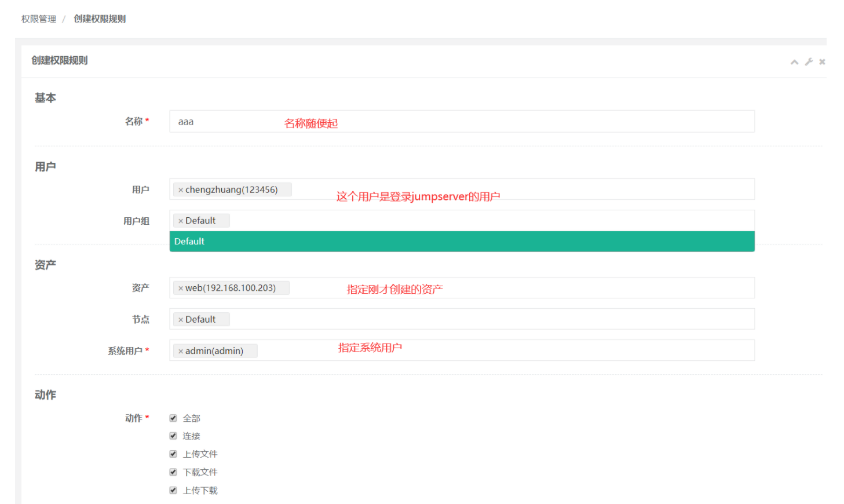Click the admin(admin) system user tag text

pyautogui.click(x=214, y=351)
